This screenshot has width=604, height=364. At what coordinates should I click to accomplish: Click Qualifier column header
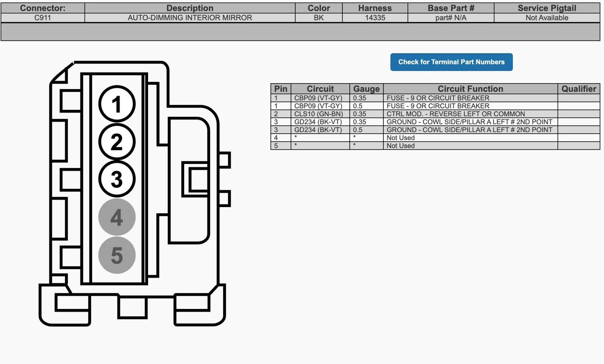click(x=579, y=89)
